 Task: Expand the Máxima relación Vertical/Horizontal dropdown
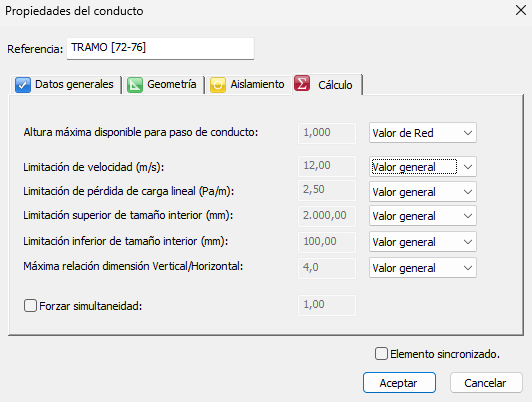423,268
